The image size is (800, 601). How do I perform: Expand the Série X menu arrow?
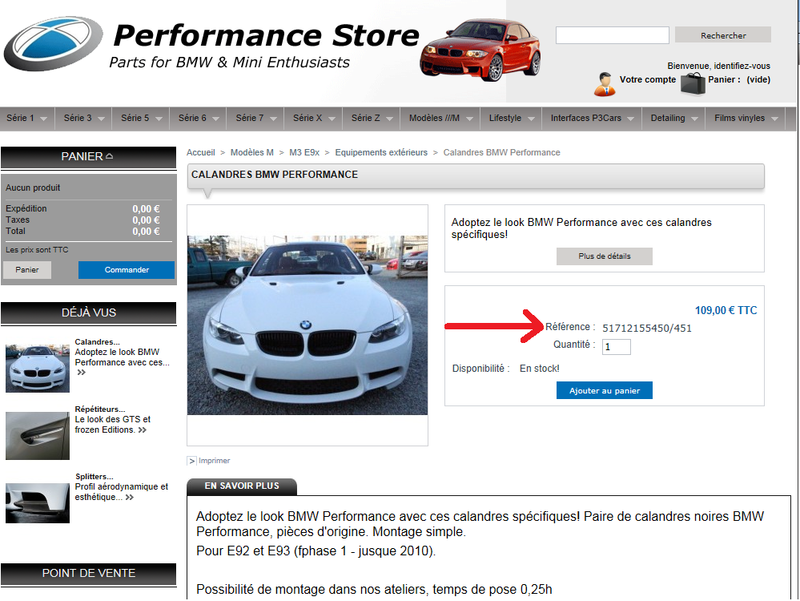(332, 119)
